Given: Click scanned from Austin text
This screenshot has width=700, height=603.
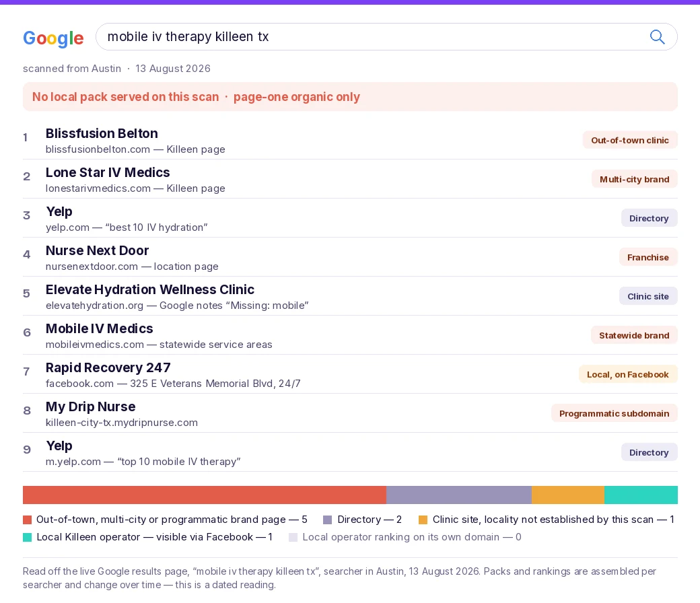Looking at the screenshot, I should pyautogui.click(x=72, y=69).
